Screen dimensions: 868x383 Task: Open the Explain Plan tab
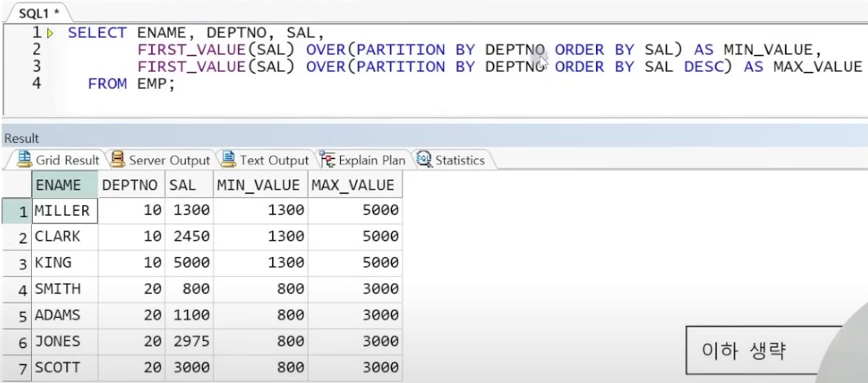pyautogui.click(x=363, y=160)
